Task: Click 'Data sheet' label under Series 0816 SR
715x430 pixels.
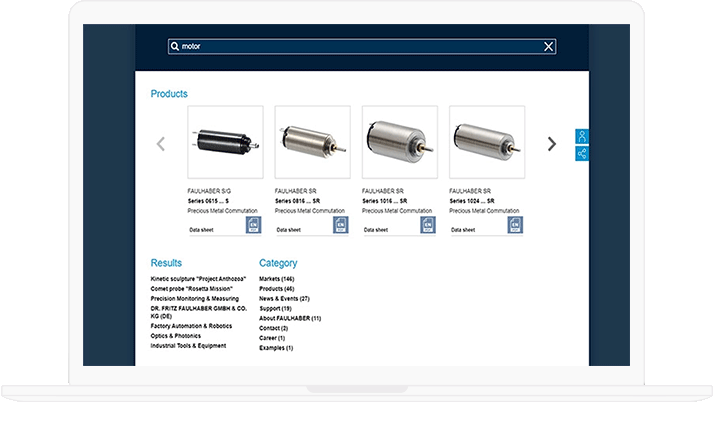Action: [x=289, y=230]
